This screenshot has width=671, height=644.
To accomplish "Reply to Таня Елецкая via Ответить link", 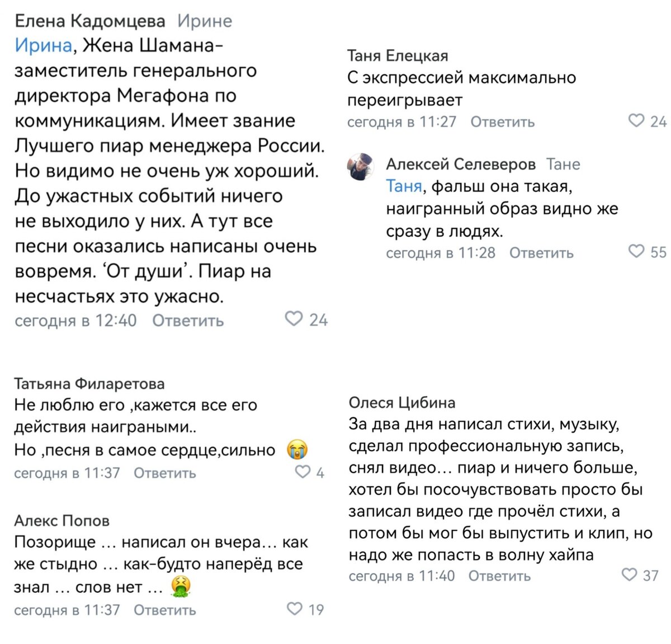I will point(503,121).
